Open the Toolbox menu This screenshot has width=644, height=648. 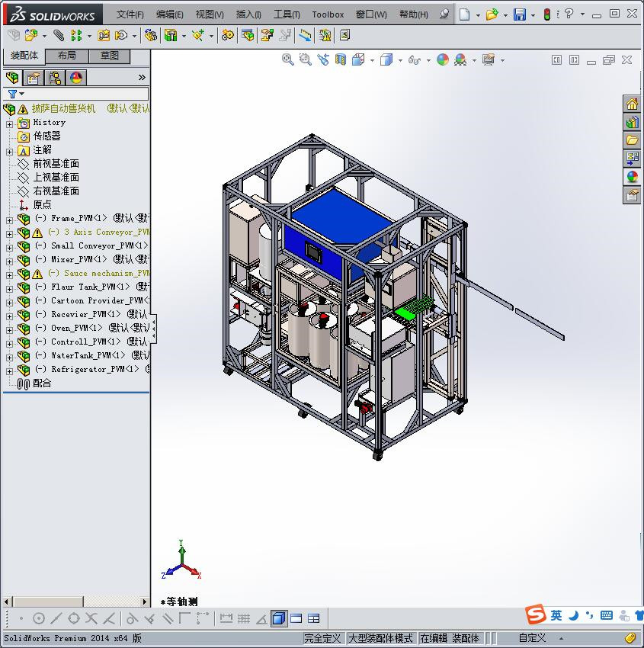click(328, 14)
